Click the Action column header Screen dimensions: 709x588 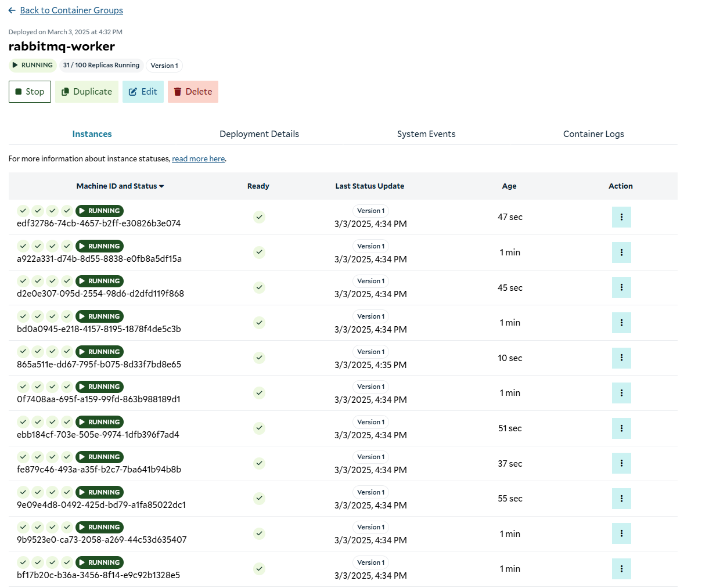pyautogui.click(x=621, y=186)
